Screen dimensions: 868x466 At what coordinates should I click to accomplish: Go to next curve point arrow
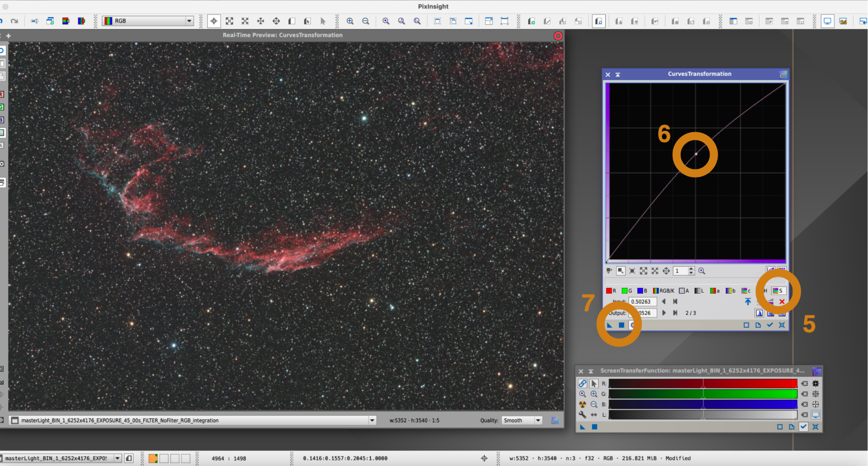[664, 313]
